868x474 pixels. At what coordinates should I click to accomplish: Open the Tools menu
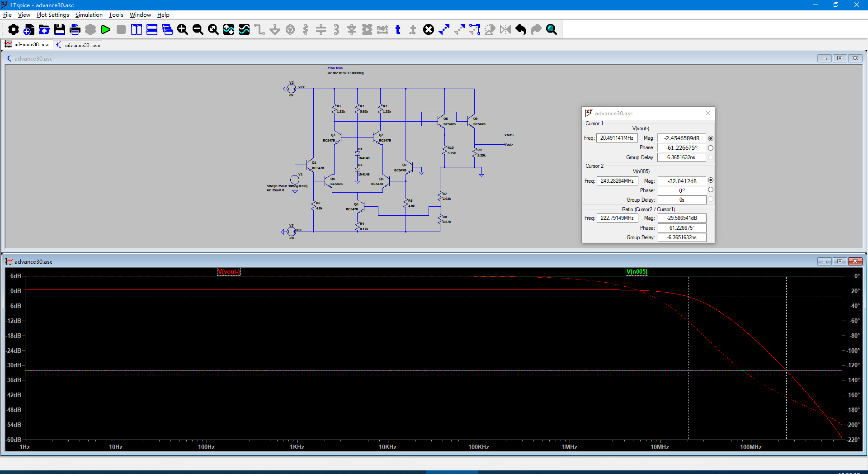(116, 15)
